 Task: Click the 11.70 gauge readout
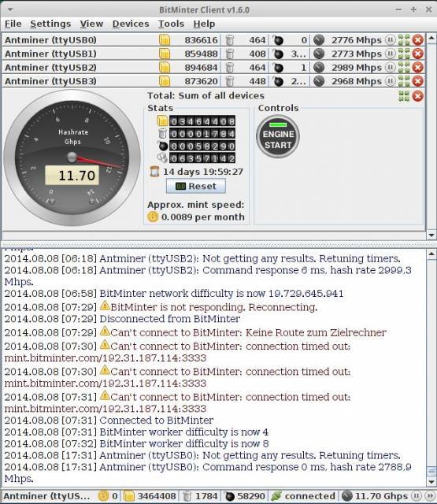[72, 176]
